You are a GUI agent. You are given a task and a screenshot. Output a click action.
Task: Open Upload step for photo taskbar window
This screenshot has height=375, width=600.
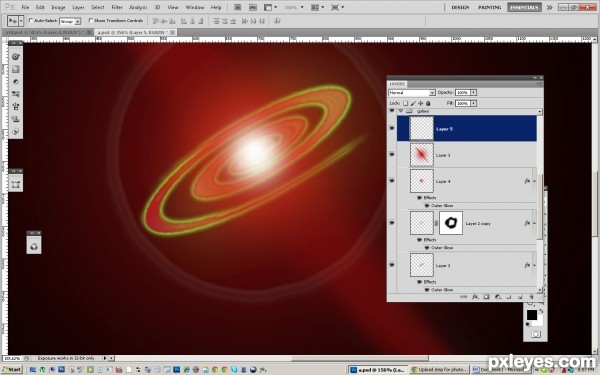(x=439, y=370)
